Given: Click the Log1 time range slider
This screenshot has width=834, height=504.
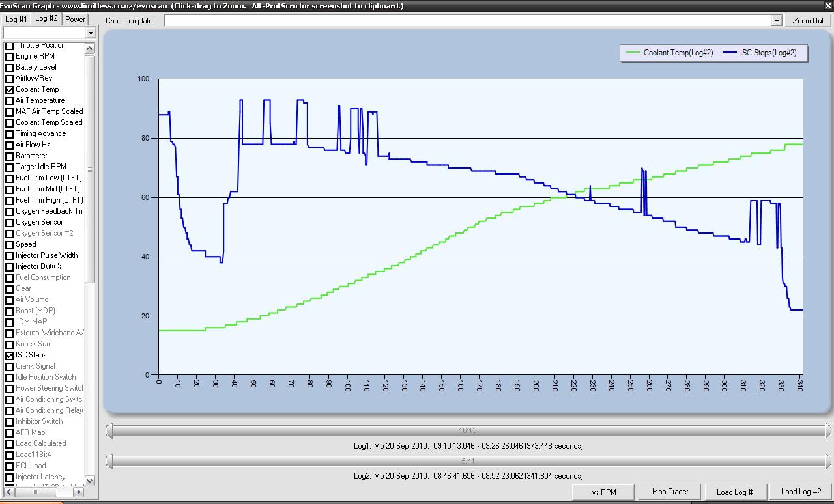Looking at the screenshot, I should 468,430.
